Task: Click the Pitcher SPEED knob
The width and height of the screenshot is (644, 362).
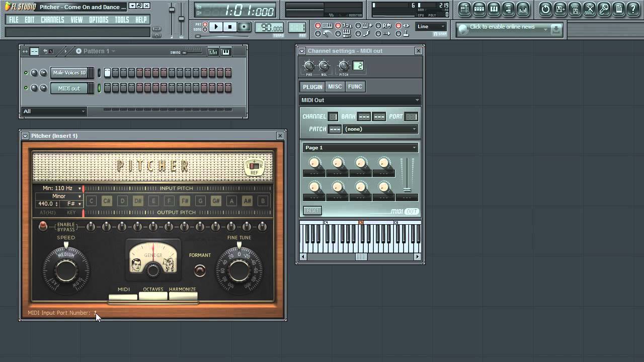Action: click(66, 270)
